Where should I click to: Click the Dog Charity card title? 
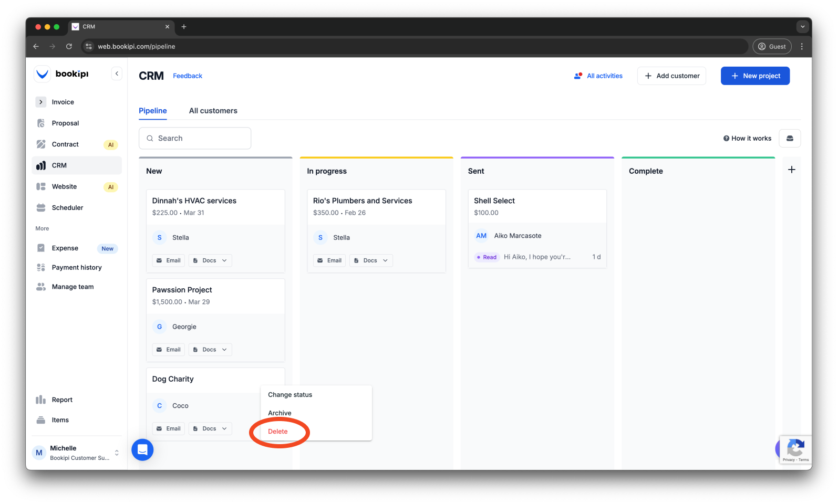click(x=173, y=379)
